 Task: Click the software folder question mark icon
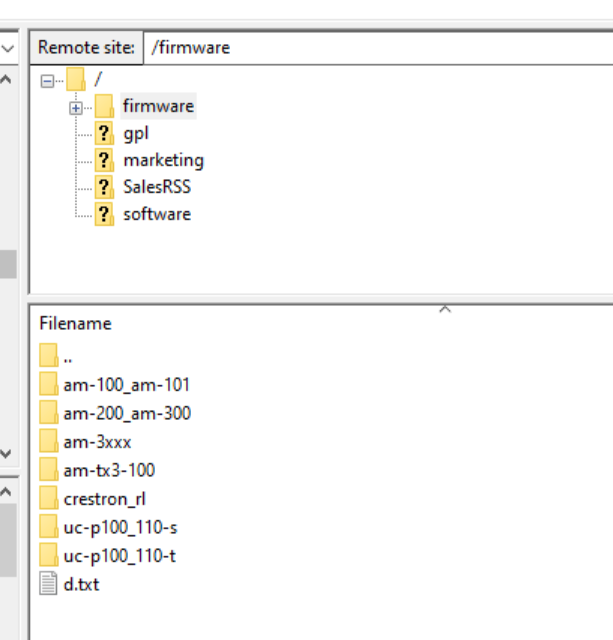coord(104,214)
